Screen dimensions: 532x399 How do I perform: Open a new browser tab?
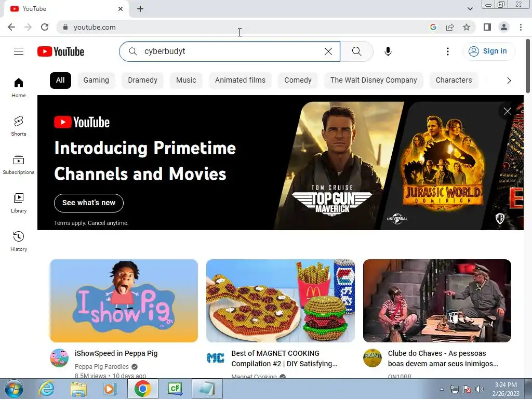(140, 9)
